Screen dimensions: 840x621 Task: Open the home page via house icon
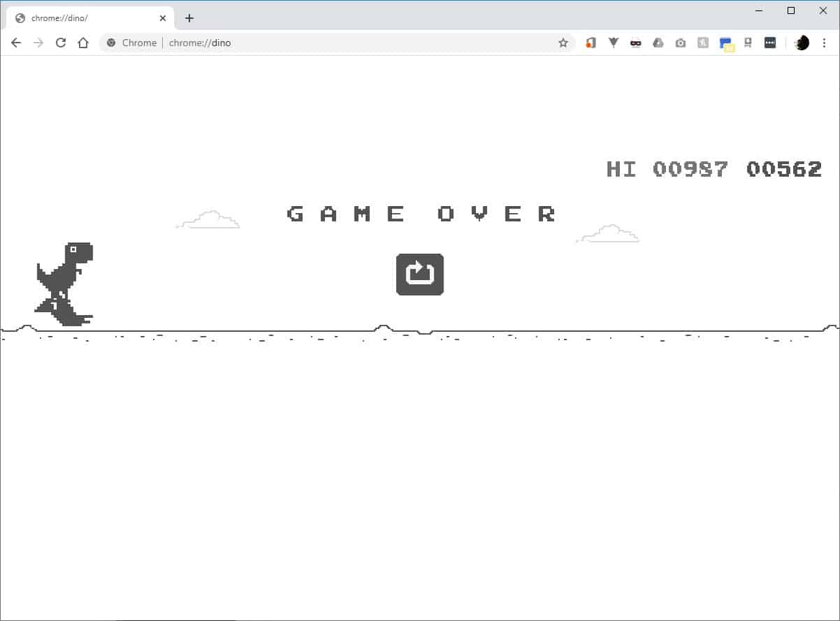pyautogui.click(x=83, y=43)
